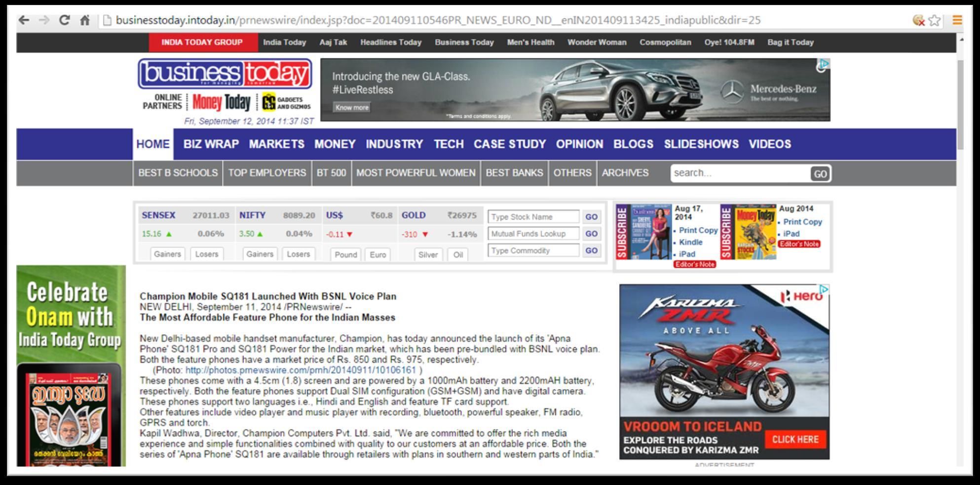Click Losers button under NIFTY
Screen dimensions: 980x485
point(299,254)
